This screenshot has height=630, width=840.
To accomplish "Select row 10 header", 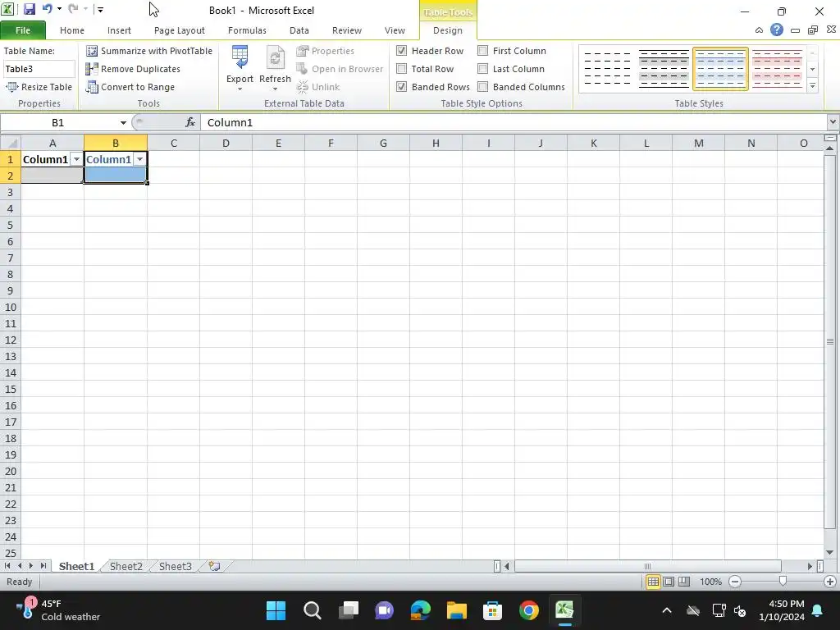I will click(10, 307).
